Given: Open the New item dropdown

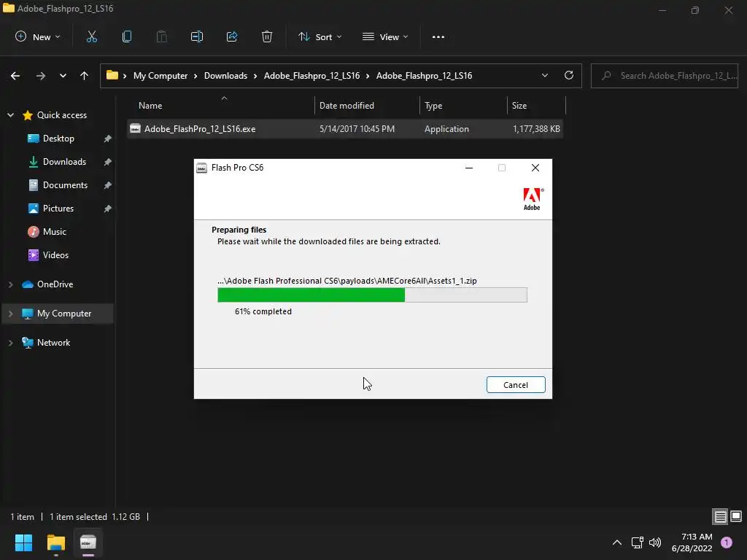Looking at the screenshot, I should (38, 36).
